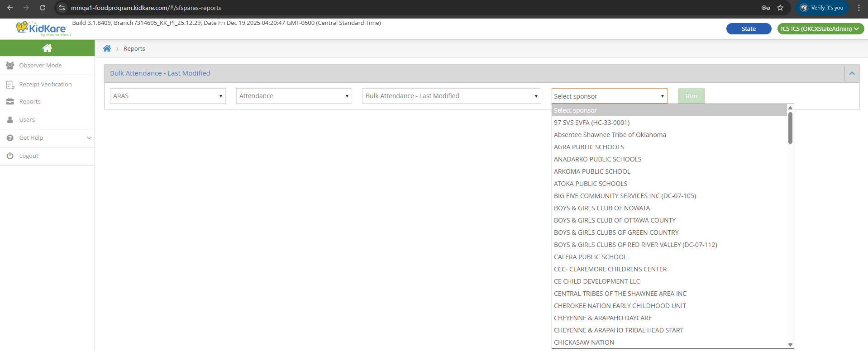The image size is (868, 351).
Task: Select BOYS & GIRLS CLUB OF NOWATA
Action: (669, 208)
